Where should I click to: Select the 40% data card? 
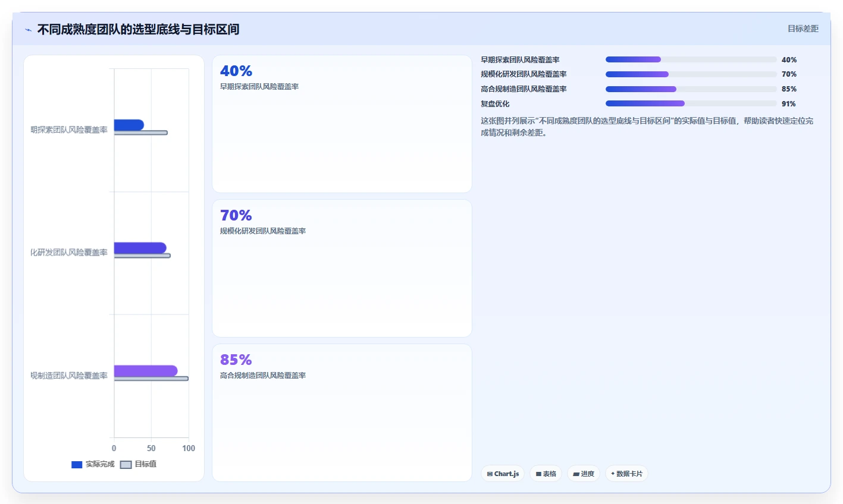tap(342, 124)
